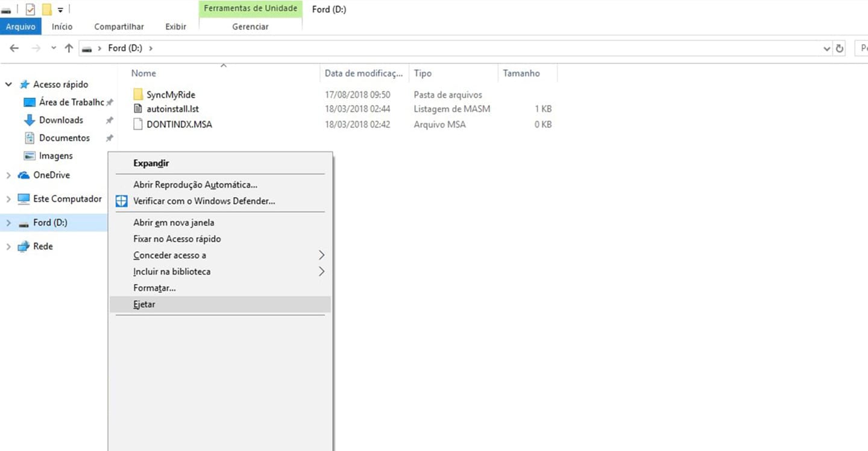Click the SyncMyRide folder icon
Screen dimensions: 868x451
coord(138,95)
